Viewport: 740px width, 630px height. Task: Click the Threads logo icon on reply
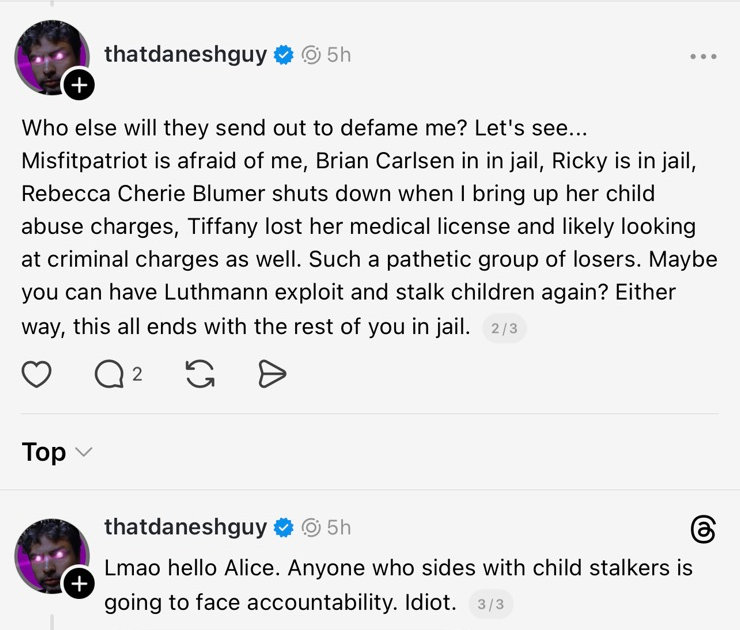(703, 529)
